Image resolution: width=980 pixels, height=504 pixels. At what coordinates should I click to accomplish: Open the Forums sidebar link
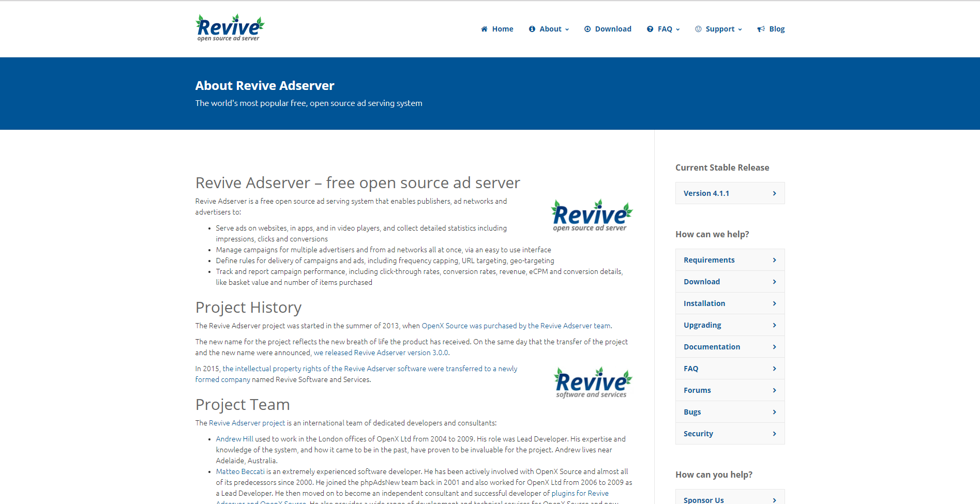730,390
